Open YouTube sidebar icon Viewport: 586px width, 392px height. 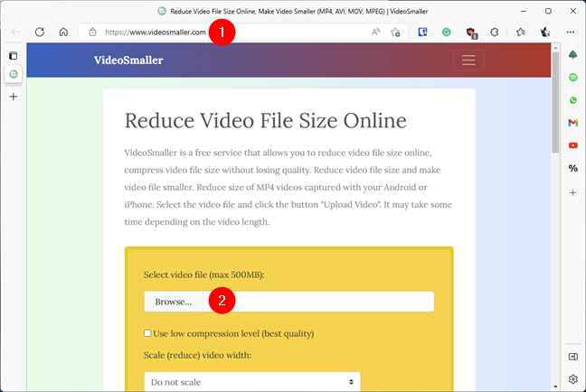click(573, 145)
